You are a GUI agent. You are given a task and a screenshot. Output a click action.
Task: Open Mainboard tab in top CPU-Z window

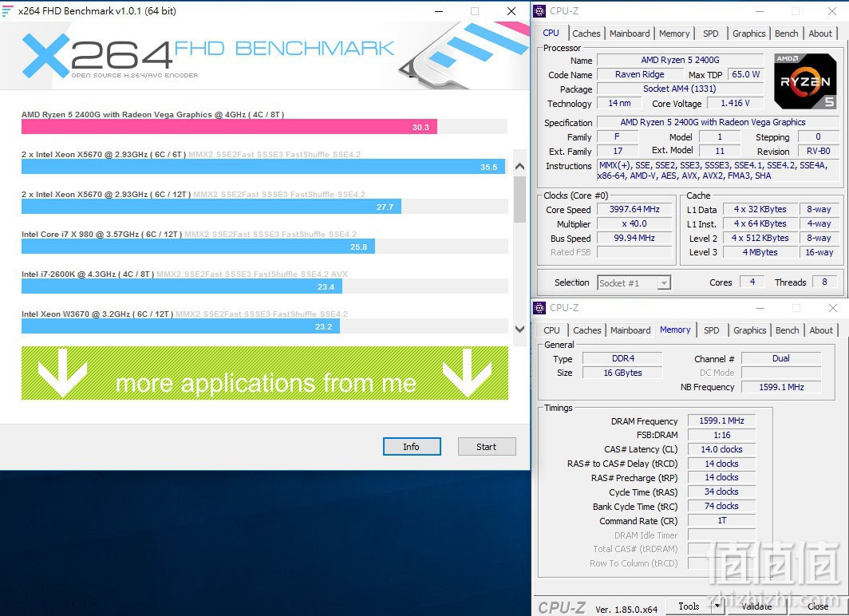[629, 34]
